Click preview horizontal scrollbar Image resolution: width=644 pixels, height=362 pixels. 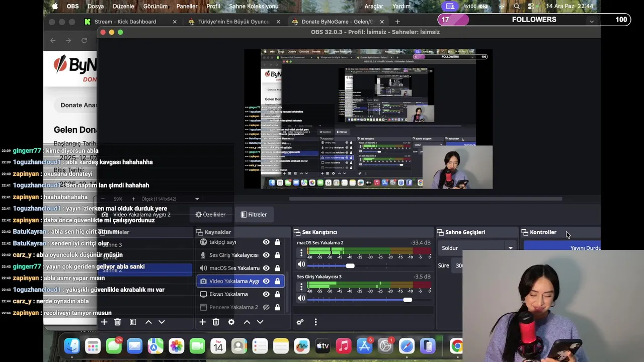425,199
